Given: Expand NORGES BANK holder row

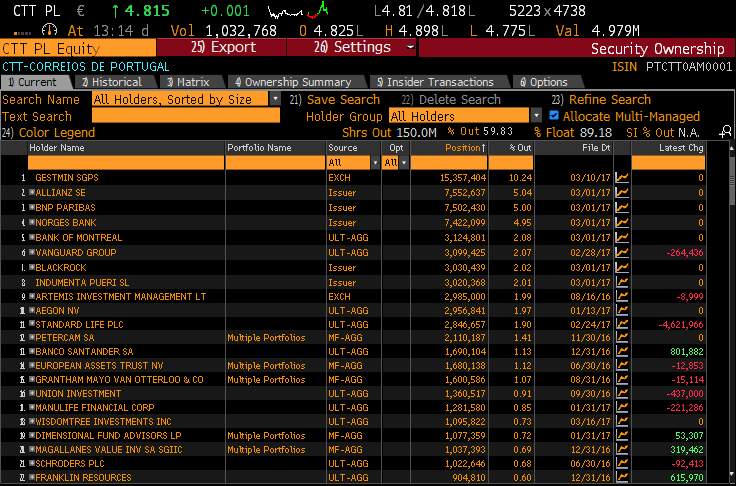Looking at the screenshot, I should 32,222.
